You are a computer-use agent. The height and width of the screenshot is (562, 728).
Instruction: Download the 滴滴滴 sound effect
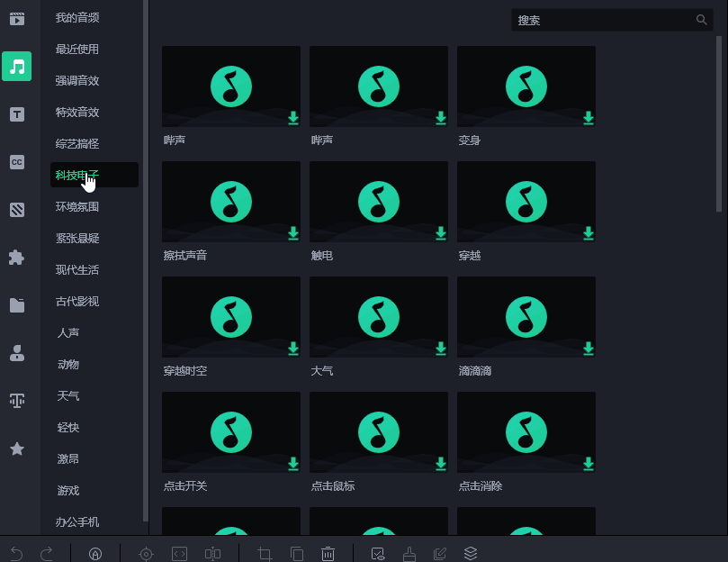tap(589, 349)
